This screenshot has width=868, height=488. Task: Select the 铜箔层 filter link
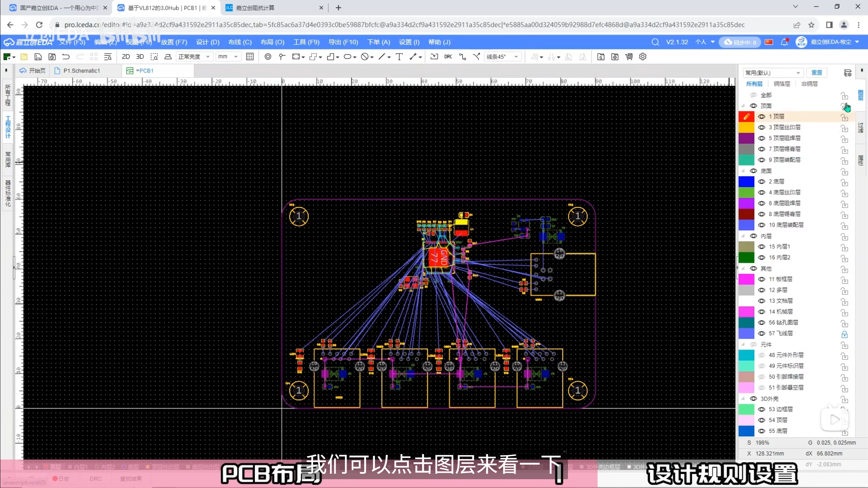click(x=782, y=84)
